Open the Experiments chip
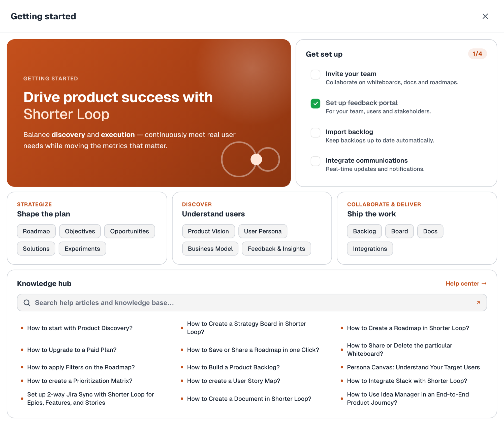504x426 pixels. pyautogui.click(x=82, y=248)
